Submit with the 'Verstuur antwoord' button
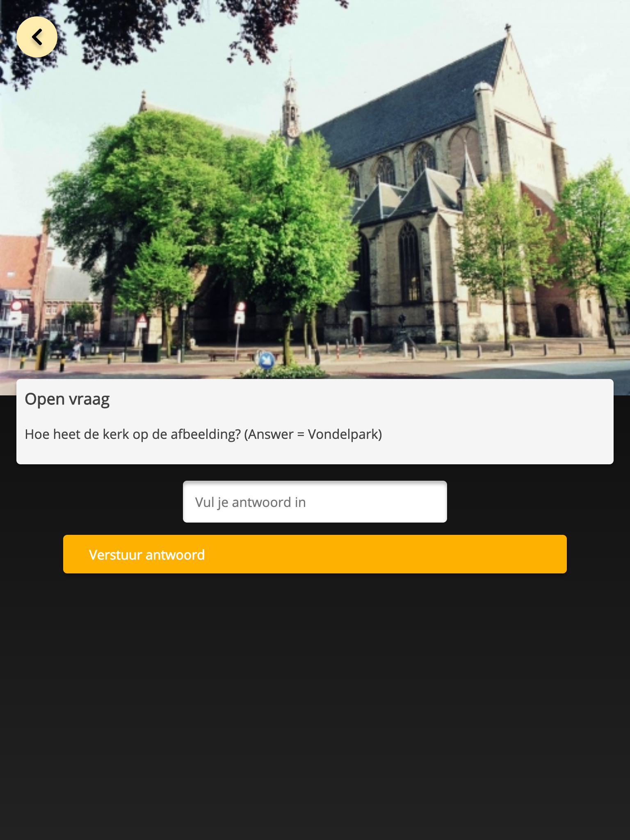 pos(315,554)
